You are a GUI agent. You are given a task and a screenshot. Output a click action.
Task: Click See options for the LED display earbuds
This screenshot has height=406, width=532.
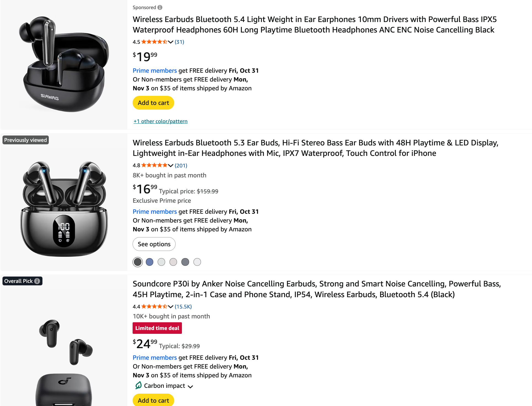click(154, 244)
